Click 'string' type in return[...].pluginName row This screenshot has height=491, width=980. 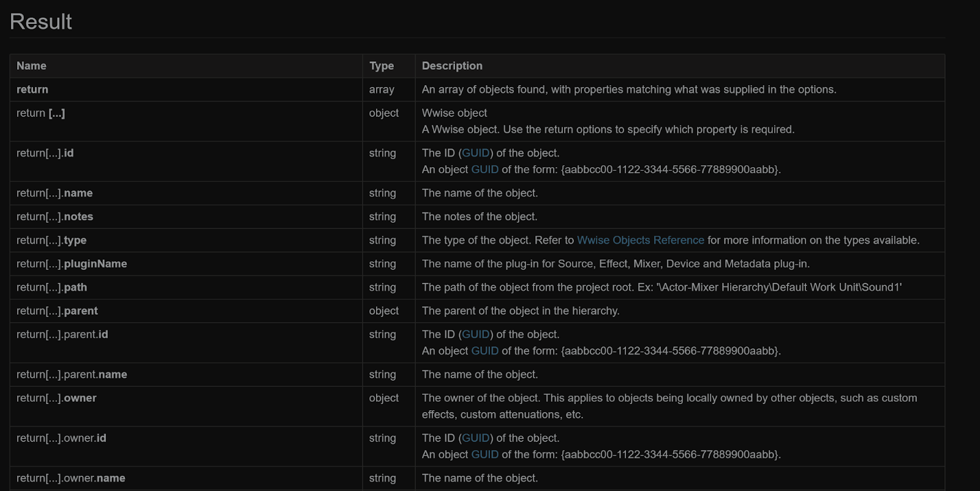[x=382, y=264]
